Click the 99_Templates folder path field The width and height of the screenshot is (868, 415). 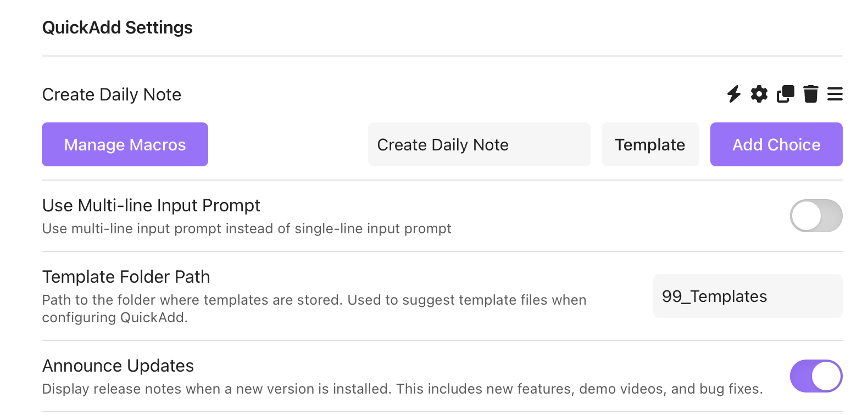point(747,296)
